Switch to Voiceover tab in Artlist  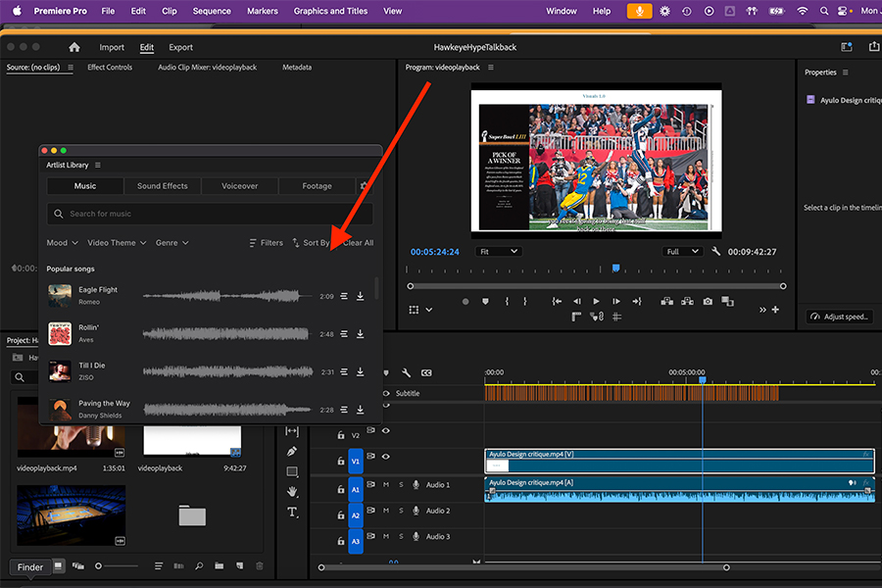click(x=240, y=185)
